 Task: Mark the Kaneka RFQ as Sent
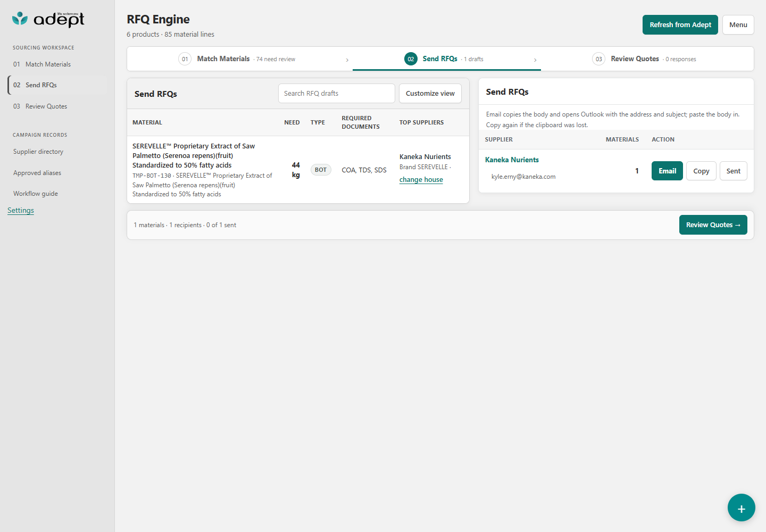tap(734, 171)
